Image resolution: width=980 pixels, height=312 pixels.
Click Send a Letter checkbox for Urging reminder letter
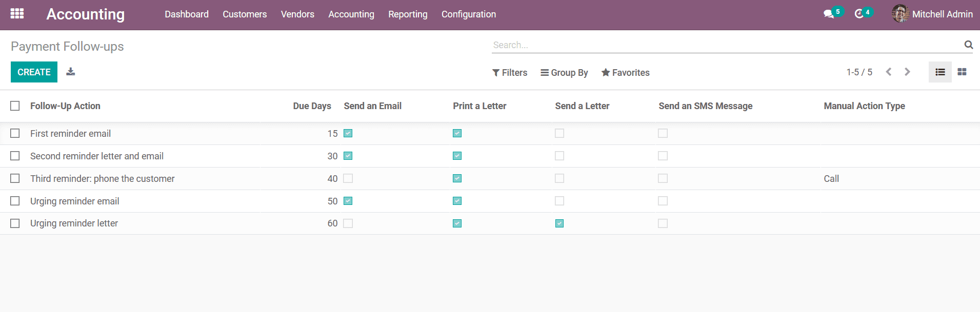coord(559,223)
